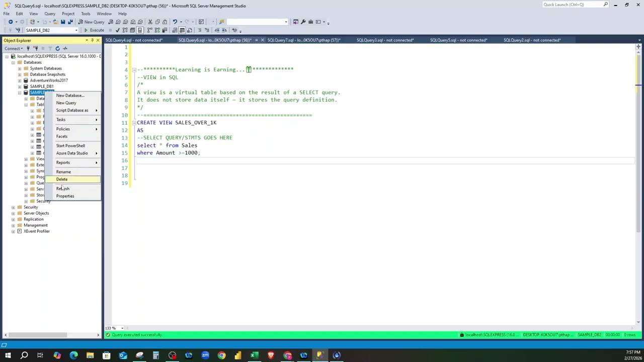Expand the SAMPLE_DB1 database node

[x=19, y=86]
